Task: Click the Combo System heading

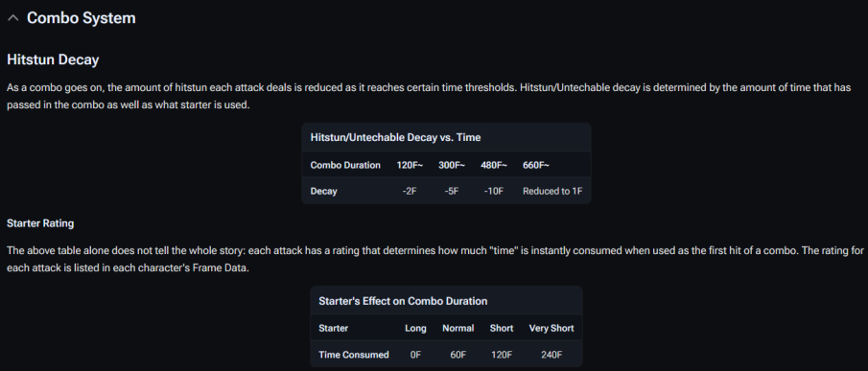Action: click(x=82, y=17)
